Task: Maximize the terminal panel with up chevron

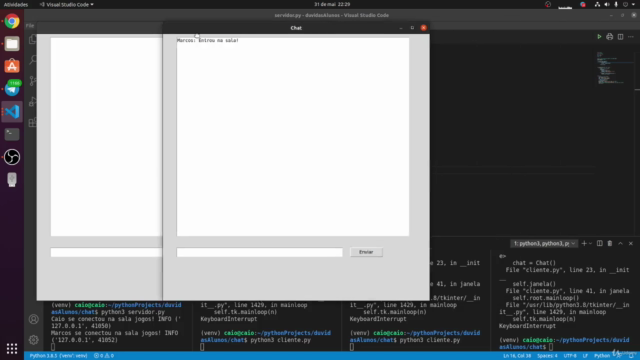Action: pyautogui.click(x=620, y=244)
